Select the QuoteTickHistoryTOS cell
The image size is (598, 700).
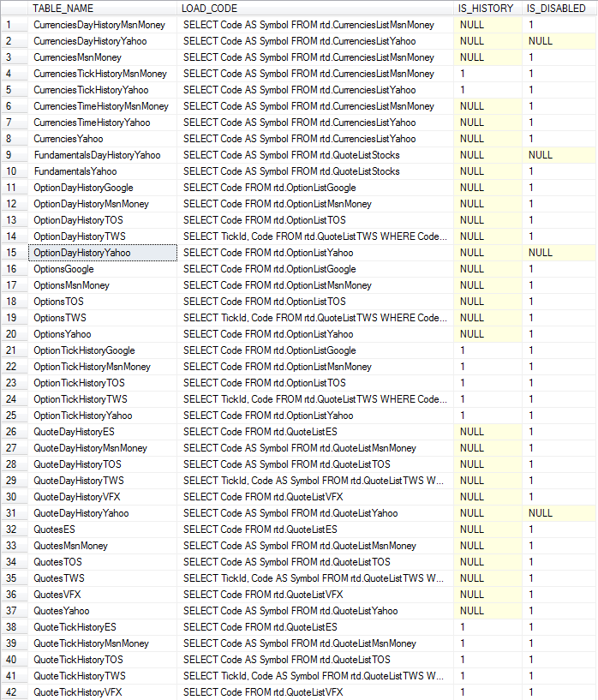[103, 661]
